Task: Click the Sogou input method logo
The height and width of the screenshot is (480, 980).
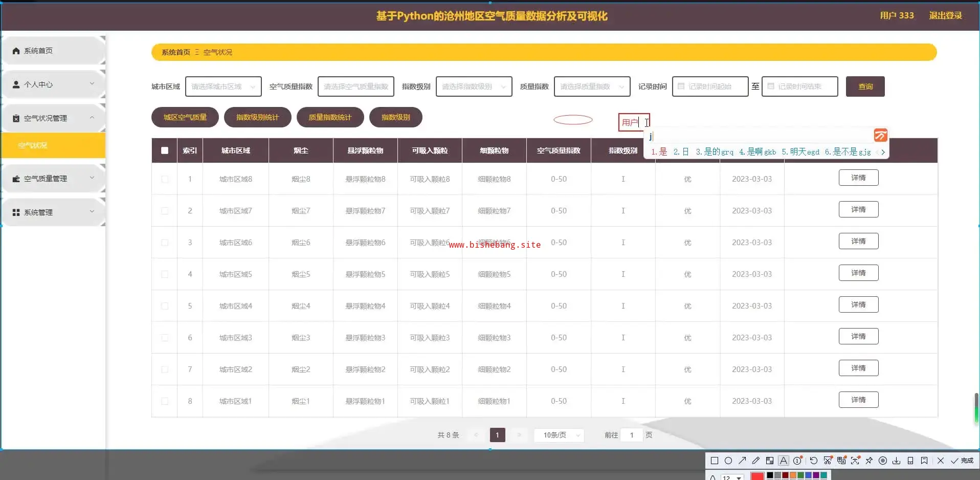Action: tap(880, 135)
